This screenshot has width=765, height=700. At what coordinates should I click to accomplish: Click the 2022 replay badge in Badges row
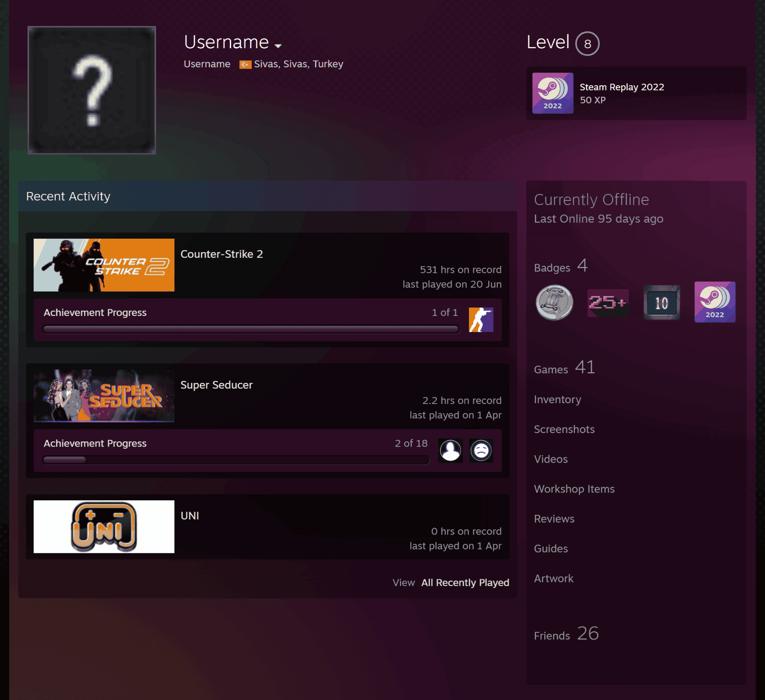tap(715, 302)
